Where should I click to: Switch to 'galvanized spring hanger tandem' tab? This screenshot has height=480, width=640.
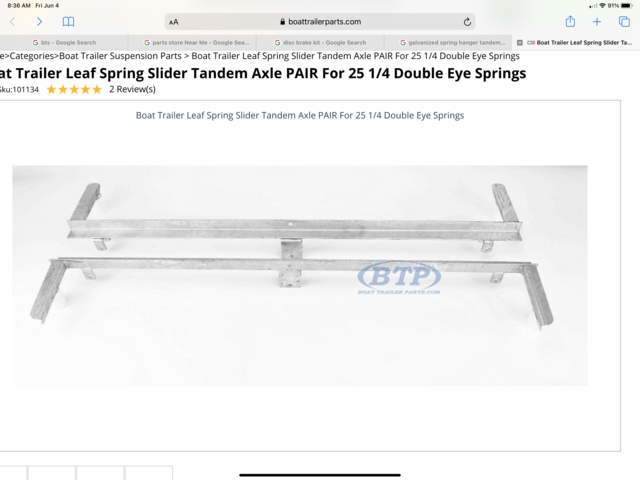(x=448, y=42)
